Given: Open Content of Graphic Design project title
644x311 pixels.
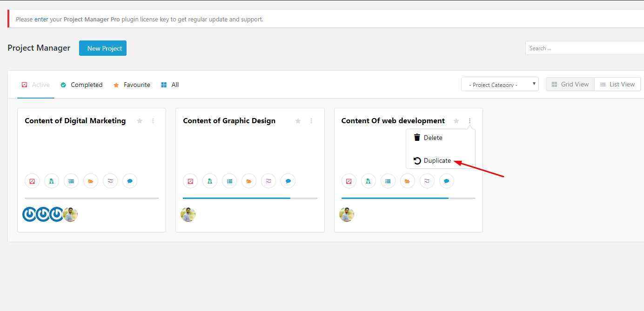Looking at the screenshot, I should pos(229,121).
